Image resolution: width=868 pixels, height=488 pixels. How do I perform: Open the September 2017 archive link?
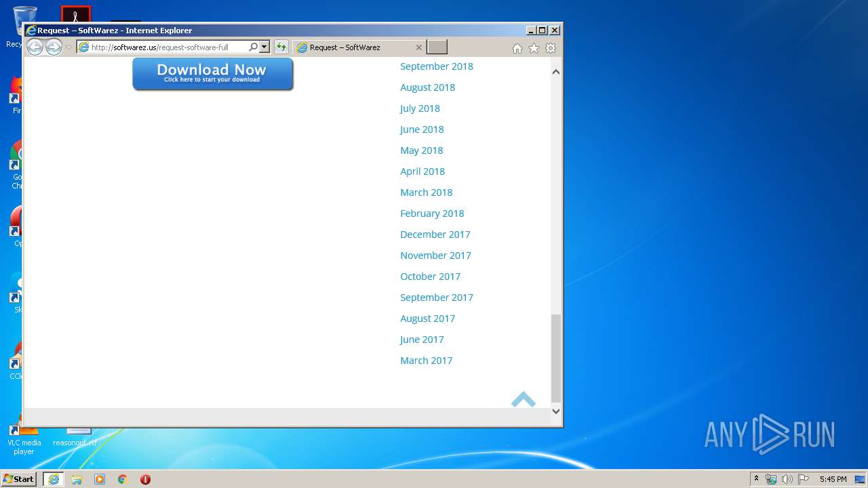437,298
